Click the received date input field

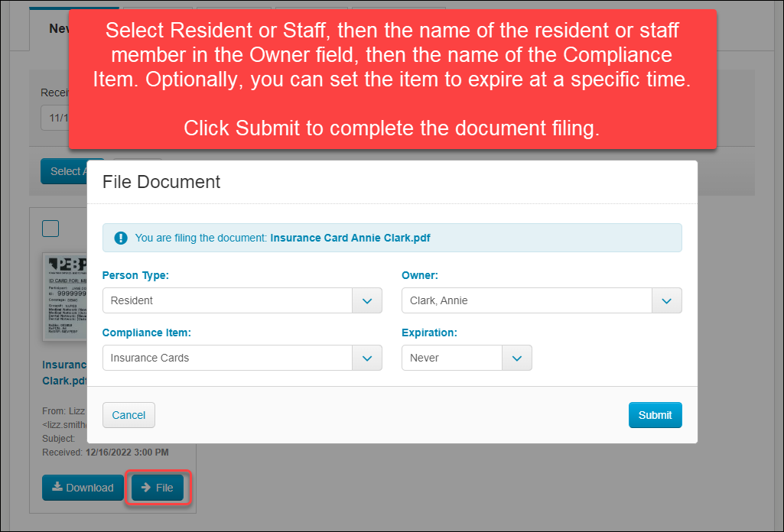click(55, 118)
